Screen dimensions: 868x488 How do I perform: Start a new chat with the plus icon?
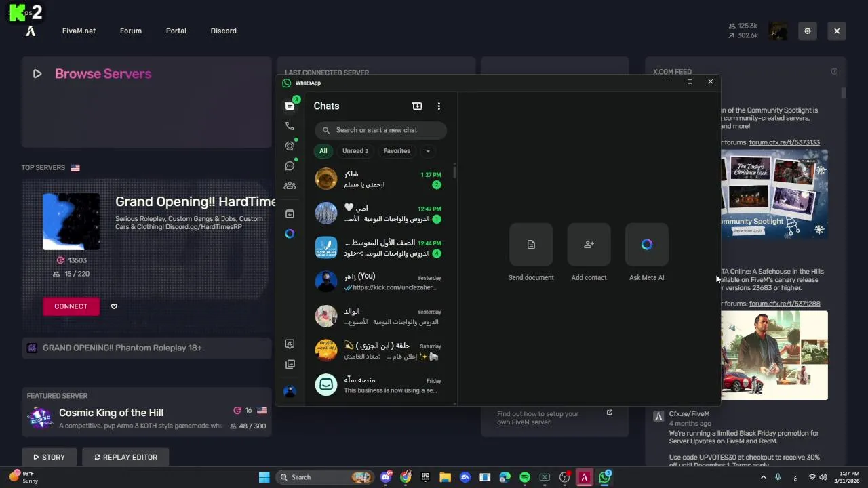coord(417,106)
